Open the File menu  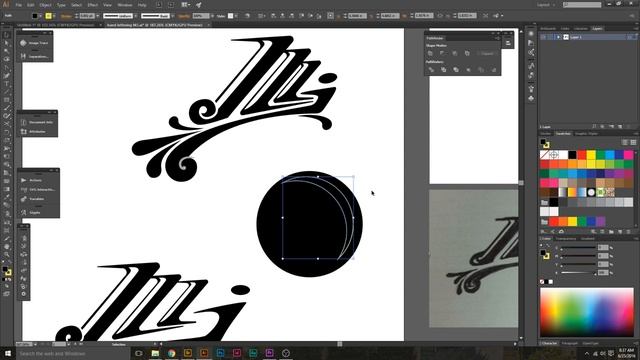pos(19,5)
